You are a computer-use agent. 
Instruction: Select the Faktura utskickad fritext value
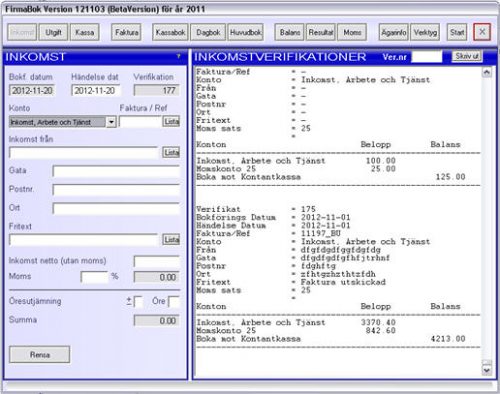[343, 282]
